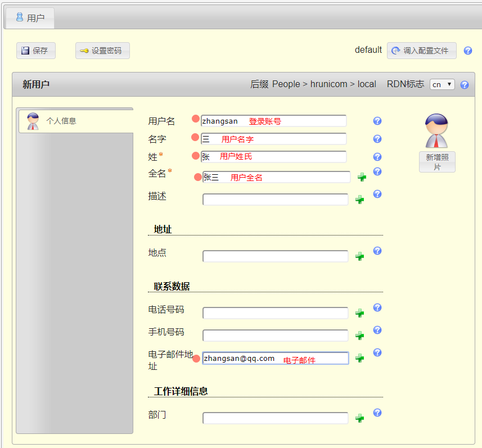Click help icon next to 用户名 field
The width and height of the screenshot is (482, 448).
click(x=377, y=121)
